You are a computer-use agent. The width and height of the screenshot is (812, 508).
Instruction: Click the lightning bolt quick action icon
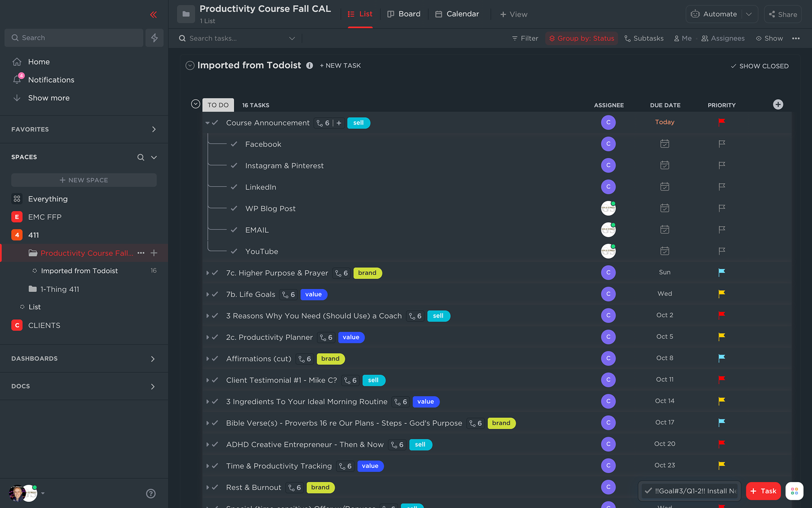coord(154,38)
